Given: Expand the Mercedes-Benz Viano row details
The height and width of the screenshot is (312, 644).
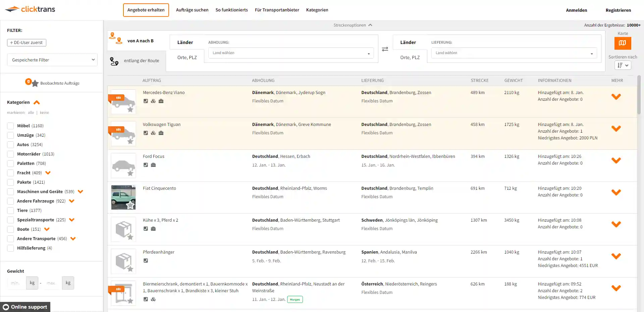Looking at the screenshot, I should coord(616,97).
